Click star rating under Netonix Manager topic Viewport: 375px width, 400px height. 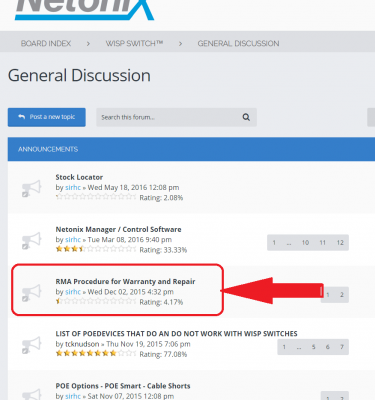pyautogui.click(x=96, y=249)
